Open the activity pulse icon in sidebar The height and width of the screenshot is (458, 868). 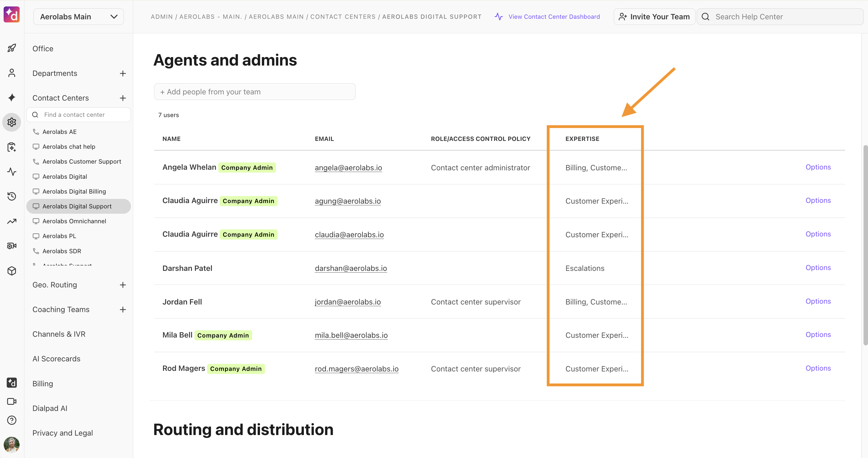[x=12, y=172]
